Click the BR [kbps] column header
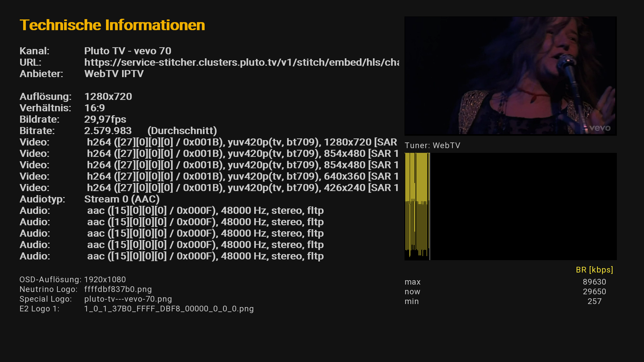This screenshot has height=362, width=644. [x=594, y=270]
